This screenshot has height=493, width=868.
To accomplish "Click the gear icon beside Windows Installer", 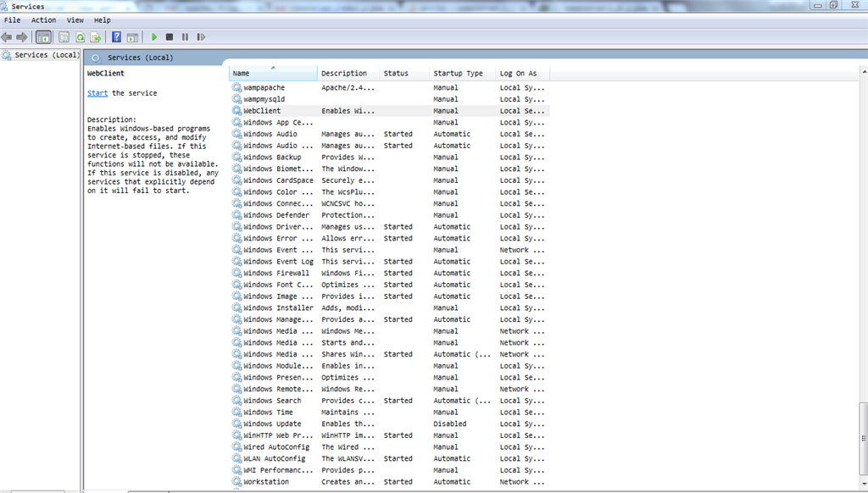I will (237, 307).
